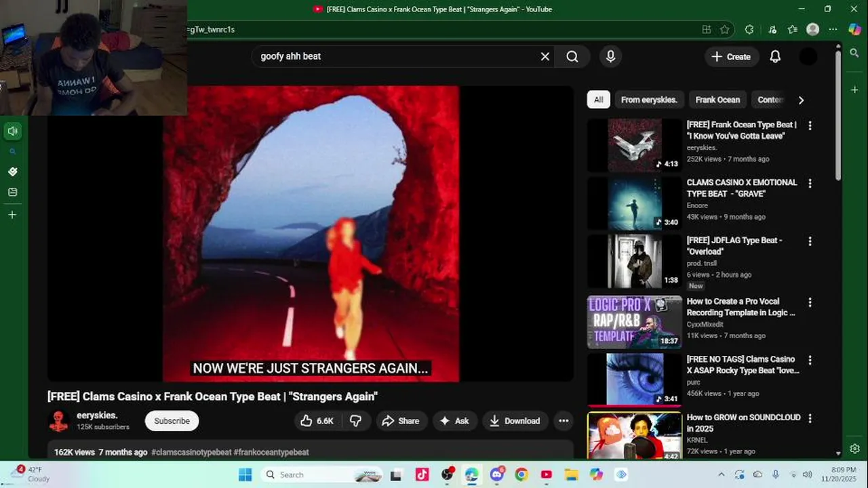This screenshot has width=868, height=488.
Task: Show hidden system tray icons chevron
Action: pyautogui.click(x=721, y=474)
